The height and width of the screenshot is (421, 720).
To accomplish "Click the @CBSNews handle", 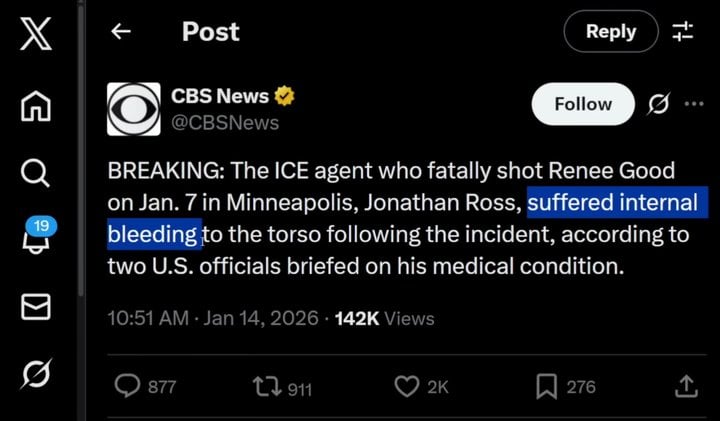I will (x=225, y=123).
